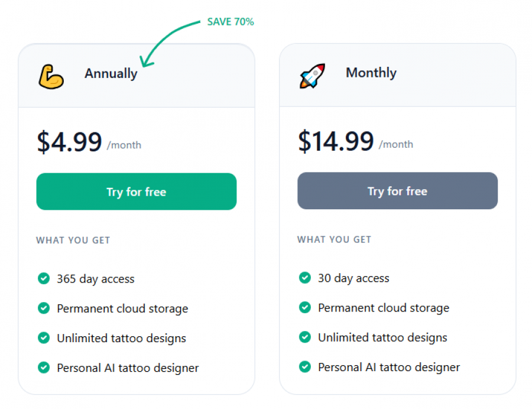Toggle the check circle for Personal AI tattoo designer on Monthly
Screen dimensions: 532x409
[x=305, y=367]
